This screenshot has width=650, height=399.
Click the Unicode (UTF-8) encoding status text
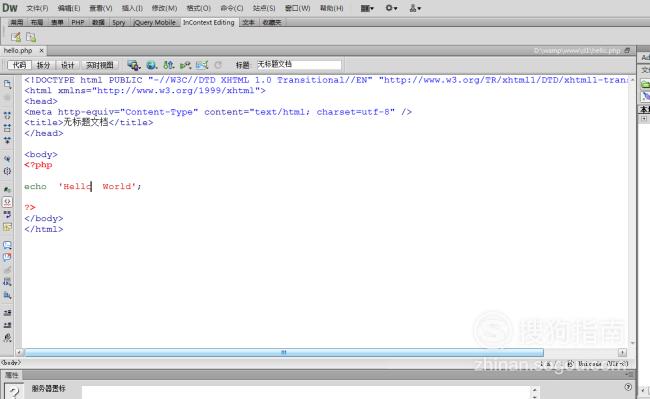pyautogui.click(x=603, y=364)
